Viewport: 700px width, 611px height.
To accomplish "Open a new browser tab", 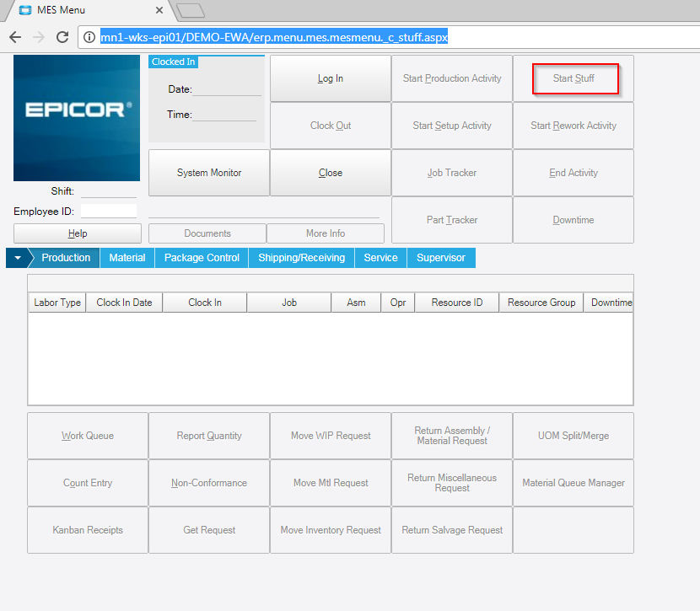I will click(x=191, y=11).
